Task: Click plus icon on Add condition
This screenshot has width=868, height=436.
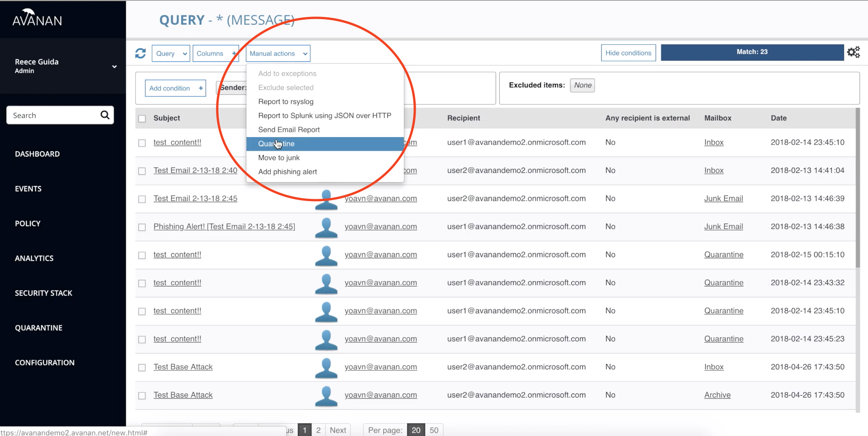Action: tap(201, 88)
